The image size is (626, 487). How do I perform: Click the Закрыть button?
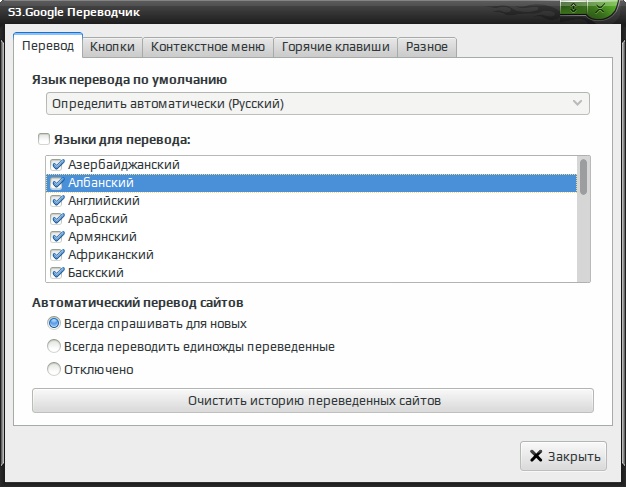point(563,456)
